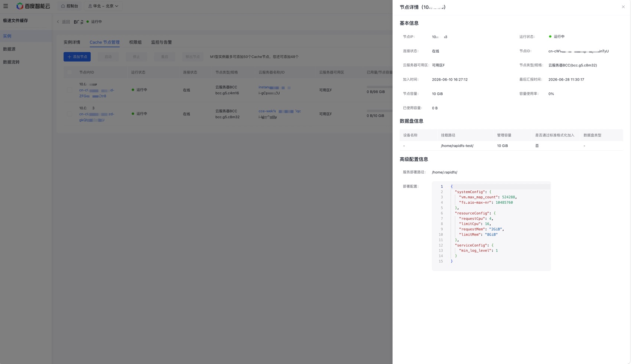Open node ID link in bcc.g5.c4m16 row
Image resolution: width=631 pixels, height=364 pixels.
[97, 93]
